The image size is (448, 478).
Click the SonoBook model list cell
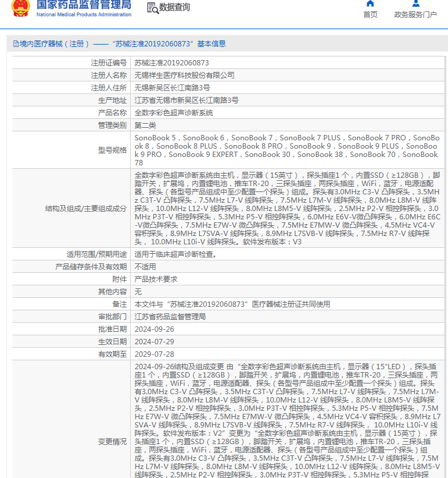[x=288, y=150]
